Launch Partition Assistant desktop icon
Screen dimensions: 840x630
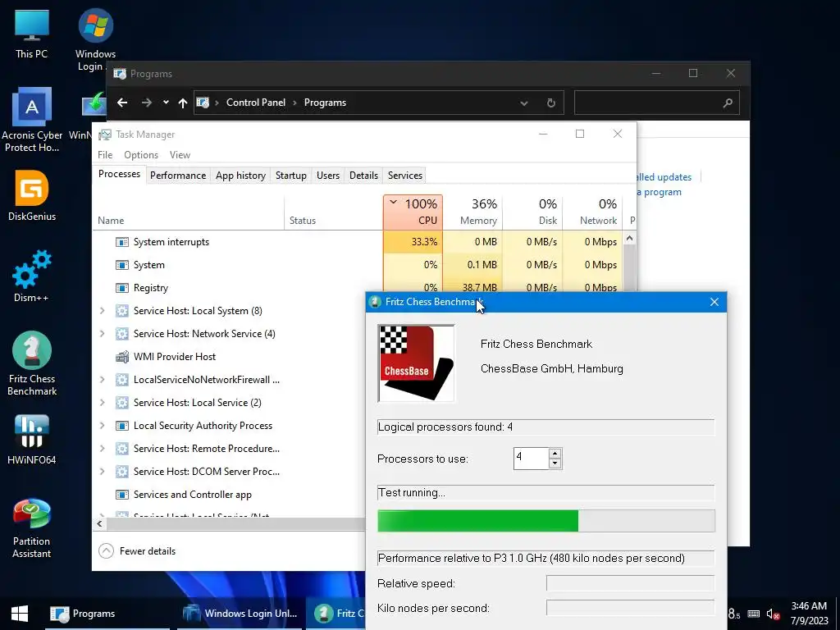tap(32, 527)
